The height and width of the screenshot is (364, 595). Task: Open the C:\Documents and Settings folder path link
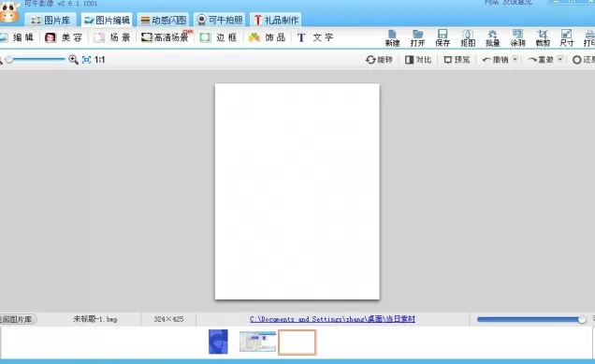(x=332, y=319)
